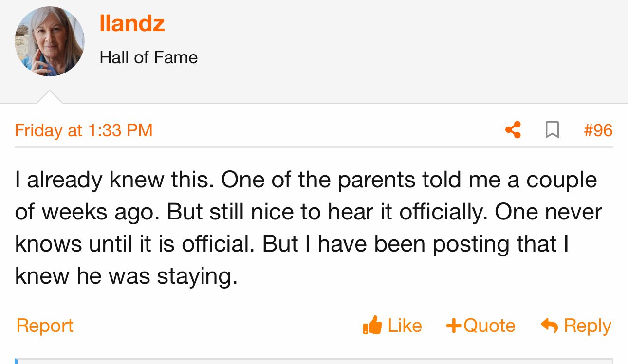Click the Hall of Fame user title
The height and width of the screenshot is (364, 628).
148,58
